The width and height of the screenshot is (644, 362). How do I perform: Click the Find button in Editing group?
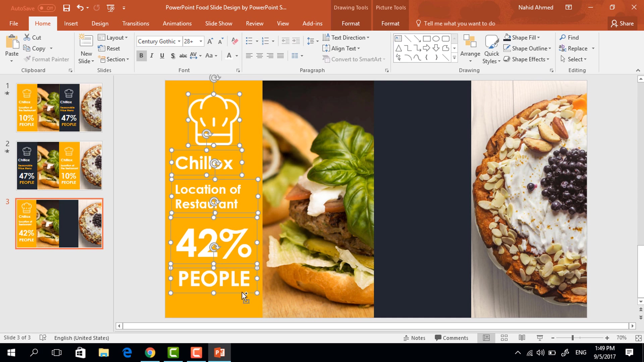(x=573, y=38)
